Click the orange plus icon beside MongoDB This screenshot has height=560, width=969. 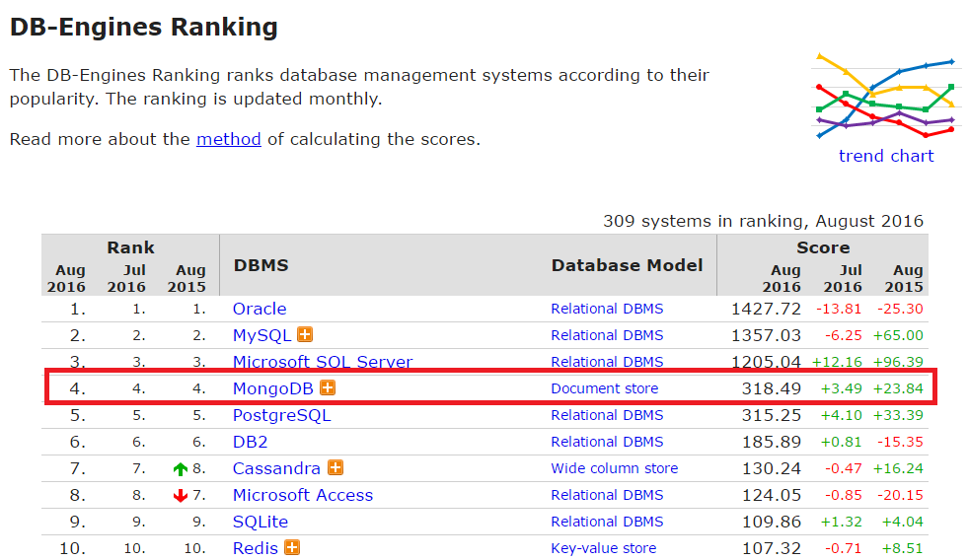coord(328,387)
